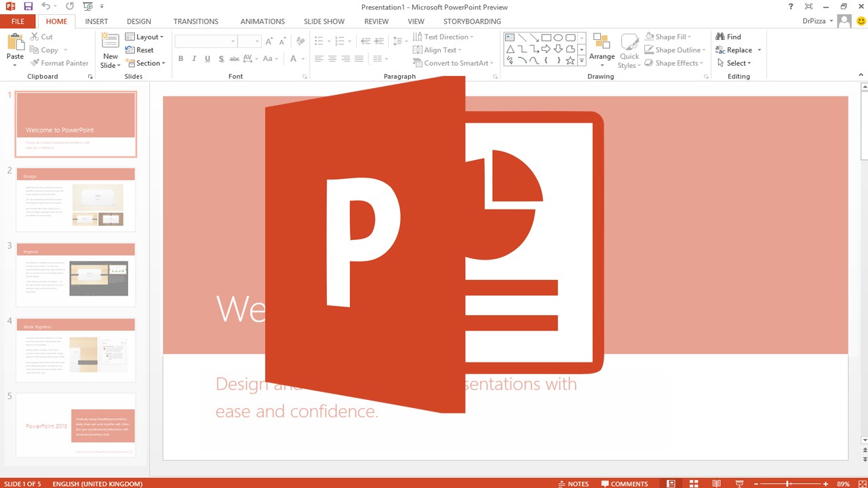Start Slide Show from the status bar
The image size is (868, 488).
pyautogui.click(x=740, y=483)
